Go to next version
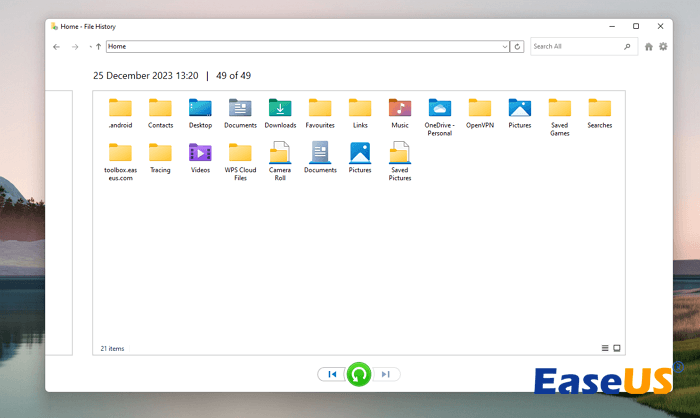Screen dimensions: 700x418 point(387,374)
